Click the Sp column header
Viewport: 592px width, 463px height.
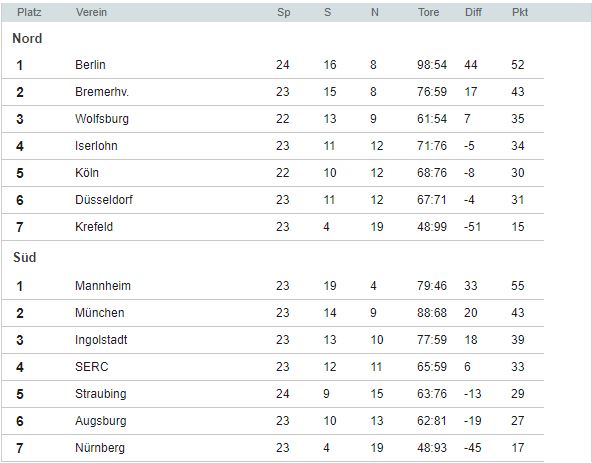[x=284, y=12]
